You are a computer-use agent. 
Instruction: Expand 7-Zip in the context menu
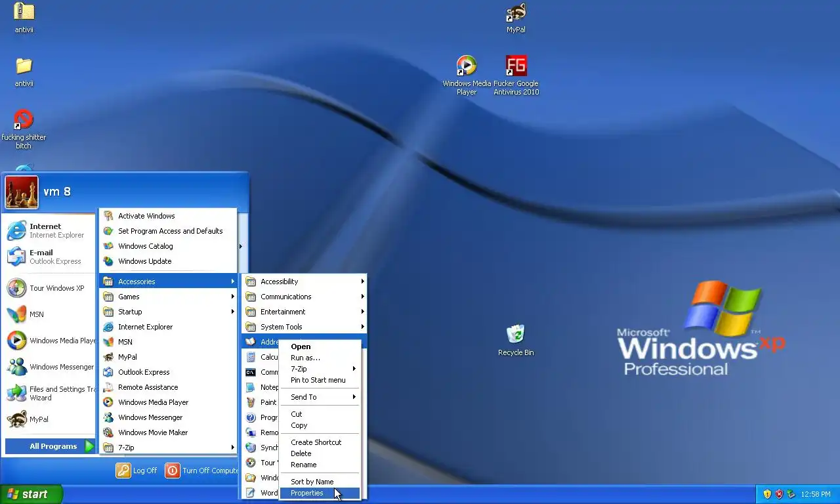pyautogui.click(x=320, y=369)
